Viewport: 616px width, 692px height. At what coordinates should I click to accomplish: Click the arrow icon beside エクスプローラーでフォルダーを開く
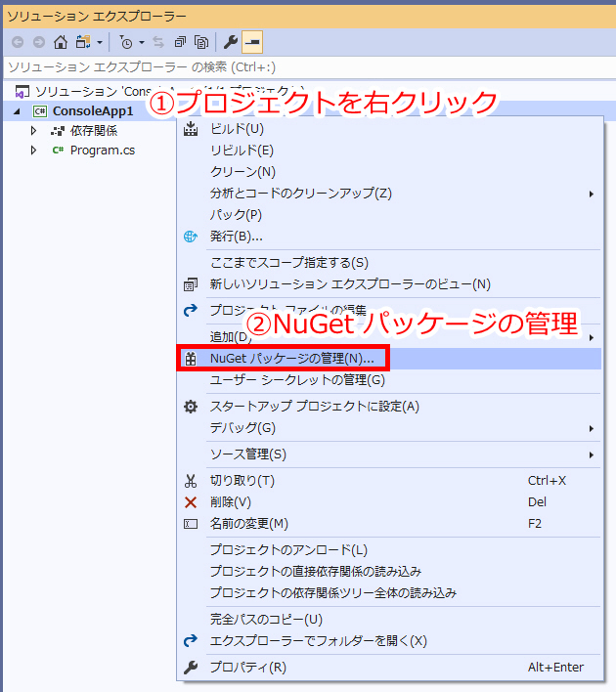click(x=191, y=641)
